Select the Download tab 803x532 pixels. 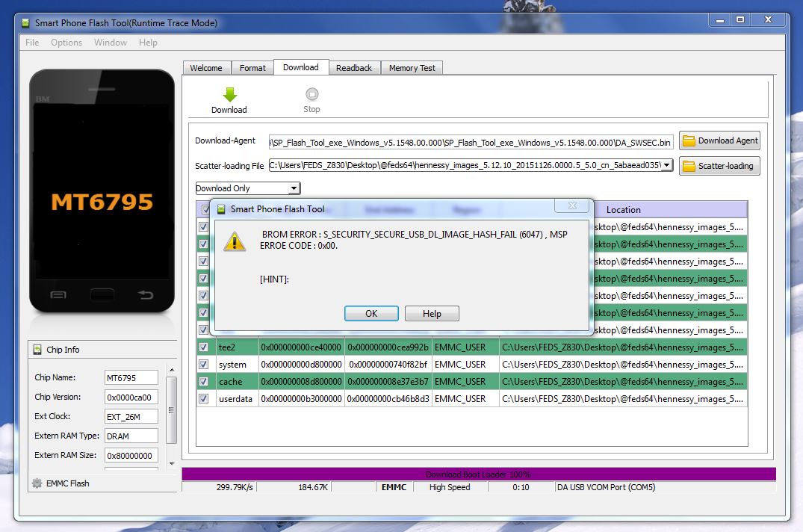[301, 67]
